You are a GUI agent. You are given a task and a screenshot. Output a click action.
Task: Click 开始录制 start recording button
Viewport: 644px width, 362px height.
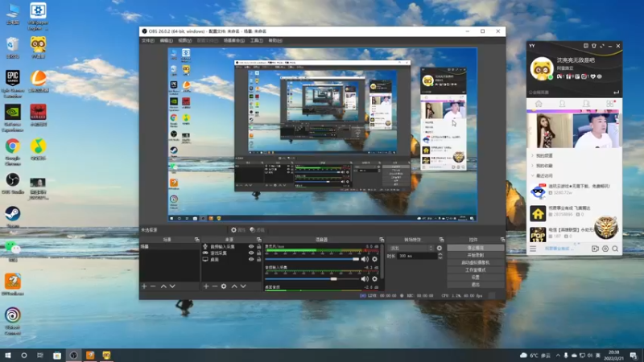476,255
